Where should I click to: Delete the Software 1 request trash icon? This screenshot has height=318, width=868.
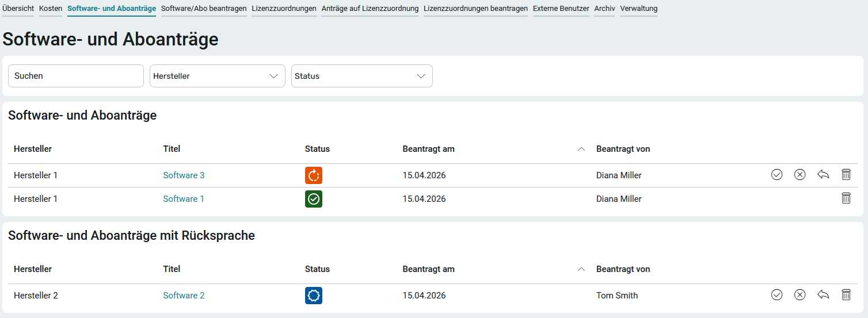846,198
